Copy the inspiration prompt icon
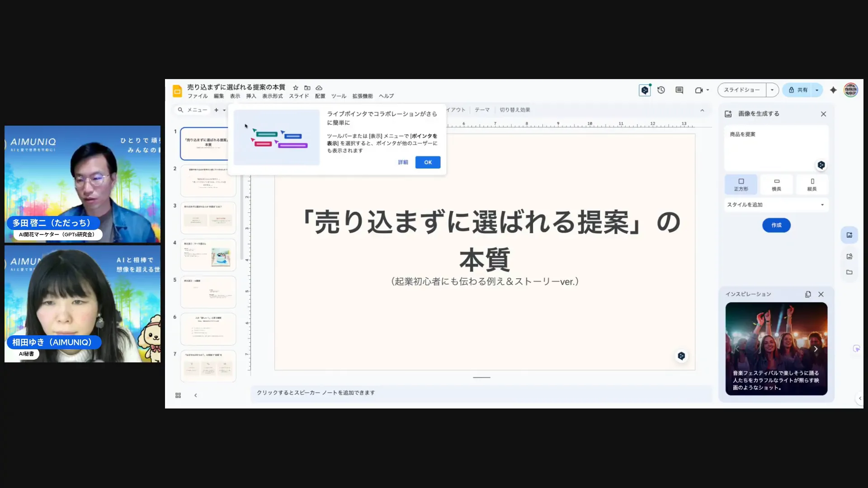Screen dimensions: 868x488 click(x=807, y=294)
